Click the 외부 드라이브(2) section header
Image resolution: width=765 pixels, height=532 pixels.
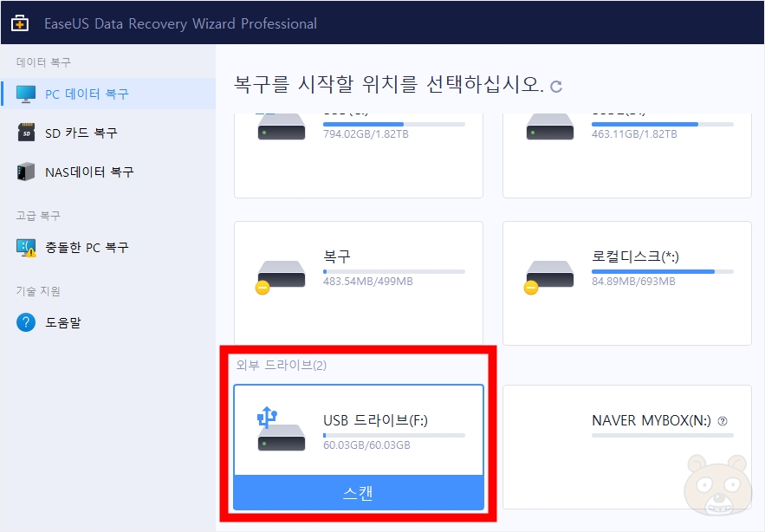[282, 365]
